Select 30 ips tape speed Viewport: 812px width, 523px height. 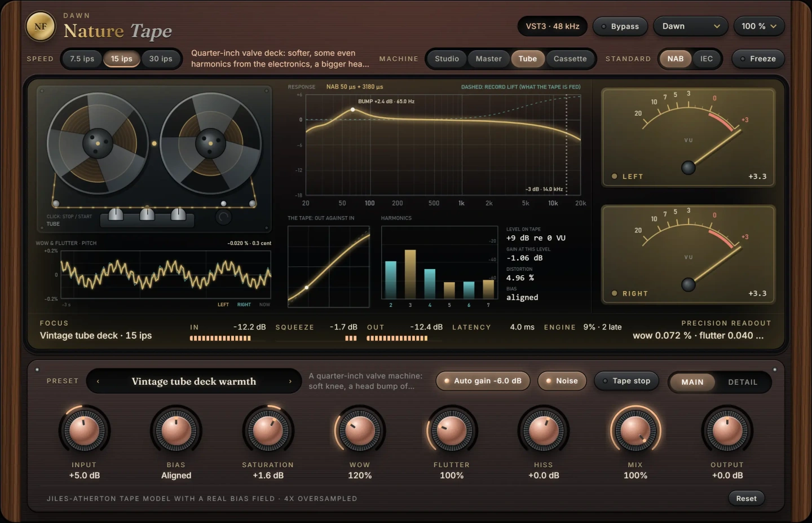point(161,59)
